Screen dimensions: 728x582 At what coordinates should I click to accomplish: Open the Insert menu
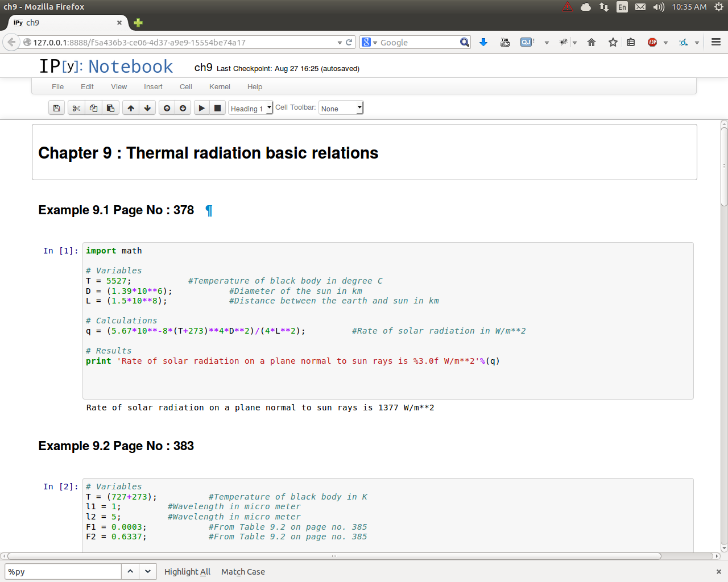(153, 87)
